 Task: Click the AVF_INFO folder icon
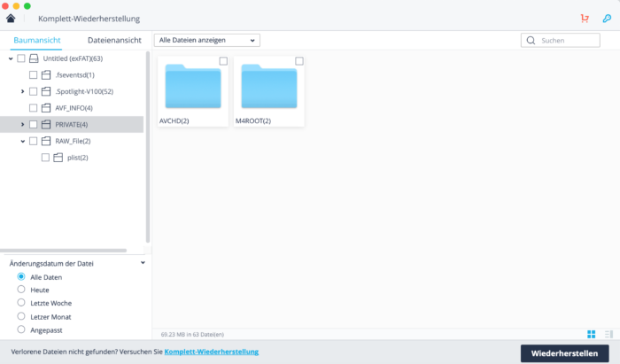[46, 108]
